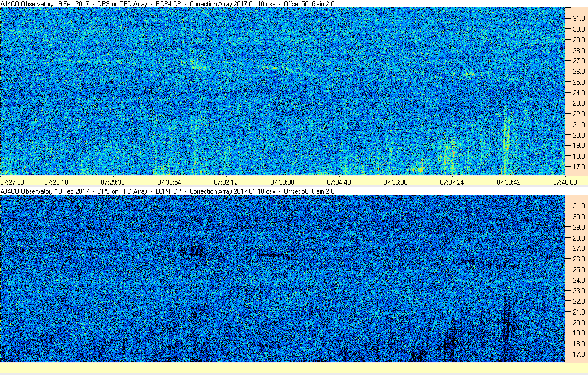Click the 17.0 frequency label of upper spectrogram
588x375 pixels.
pos(578,167)
